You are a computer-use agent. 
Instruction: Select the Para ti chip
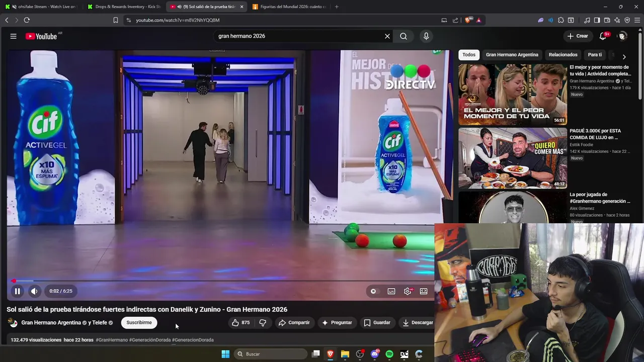tap(595, 55)
